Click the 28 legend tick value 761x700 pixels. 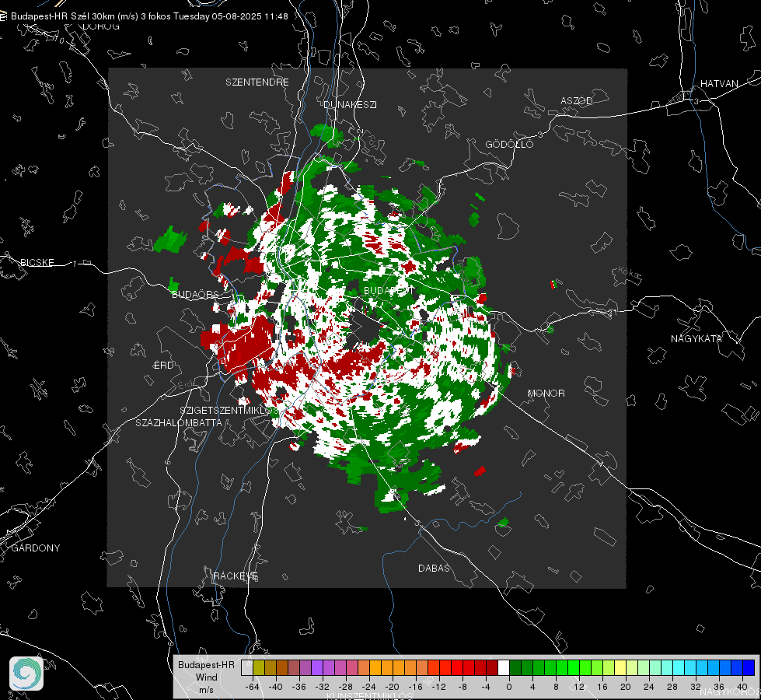[672, 687]
